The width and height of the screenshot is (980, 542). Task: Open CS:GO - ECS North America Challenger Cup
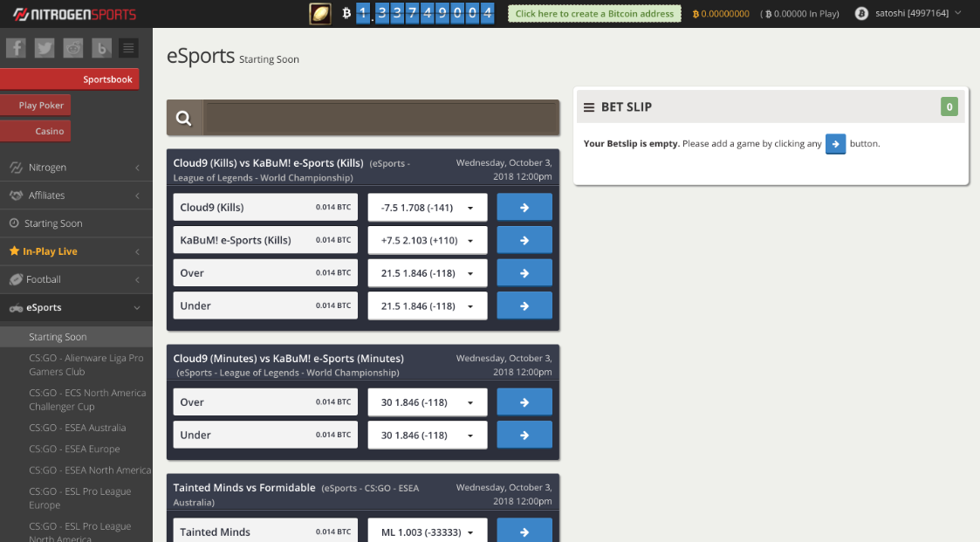tap(87, 400)
